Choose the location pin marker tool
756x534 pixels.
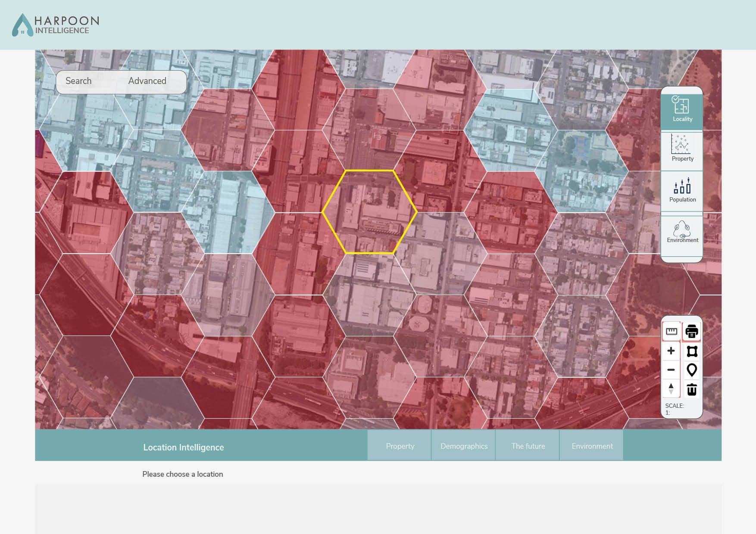coord(692,370)
